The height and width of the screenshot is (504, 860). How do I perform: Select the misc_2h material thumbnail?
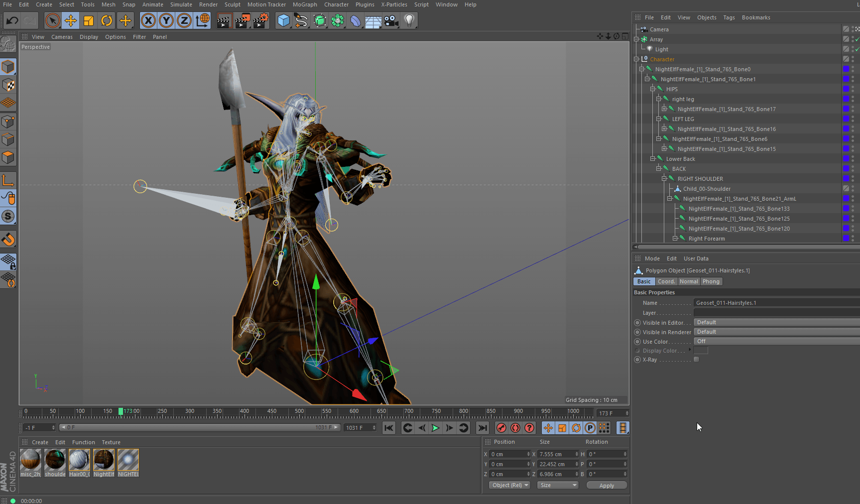tap(30, 460)
